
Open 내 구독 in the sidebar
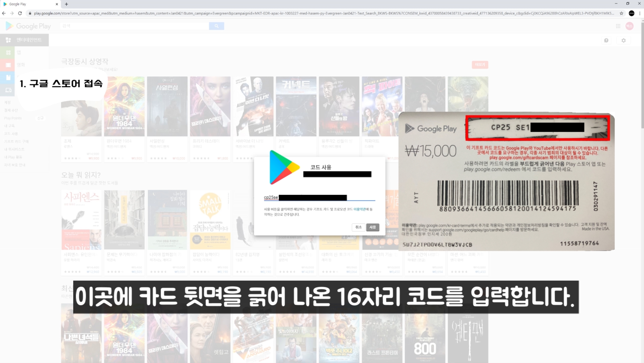pyautogui.click(x=9, y=126)
